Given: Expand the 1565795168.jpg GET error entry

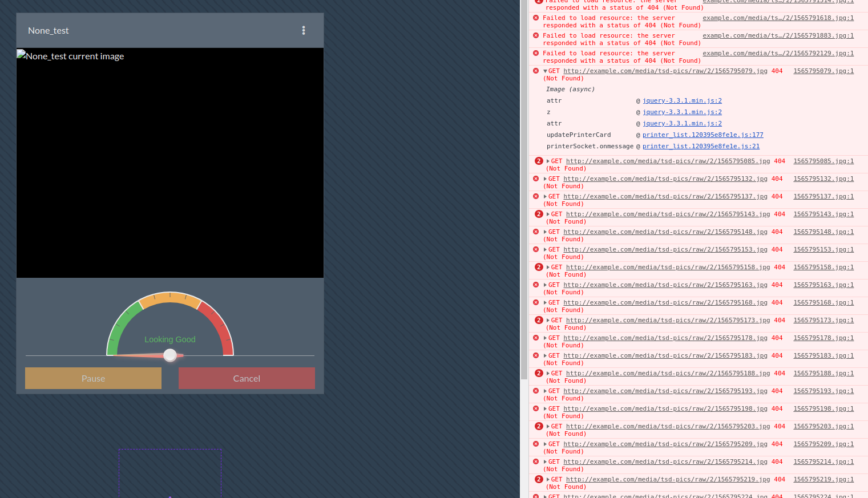Looking at the screenshot, I should [545, 302].
